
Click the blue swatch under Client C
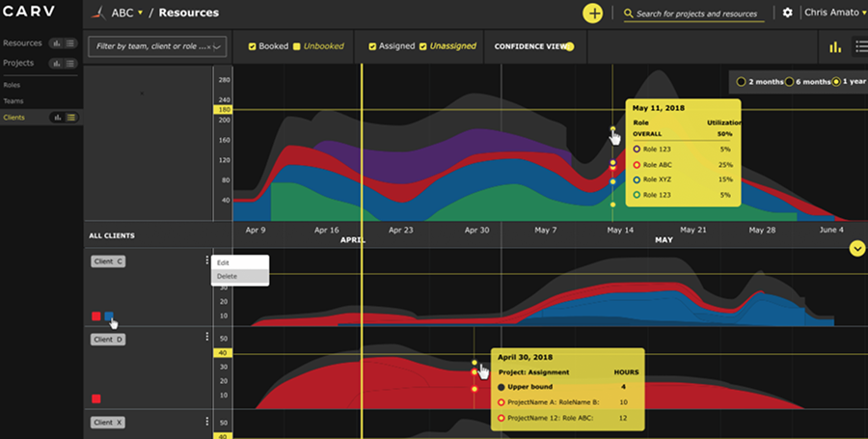(x=109, y=316)
